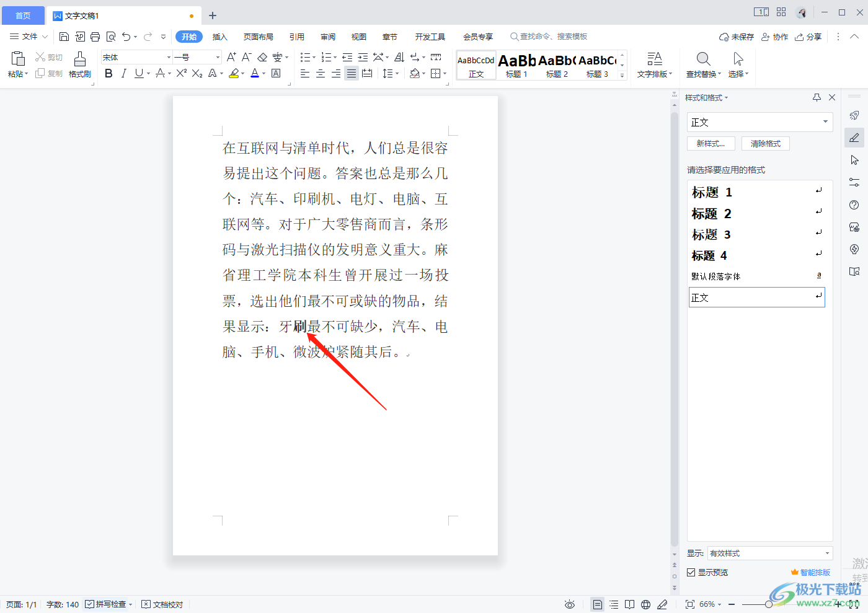This screenshot has width=868, height=613.
Task: Apply subscript X₂ formatting
Action: (197, 73)
